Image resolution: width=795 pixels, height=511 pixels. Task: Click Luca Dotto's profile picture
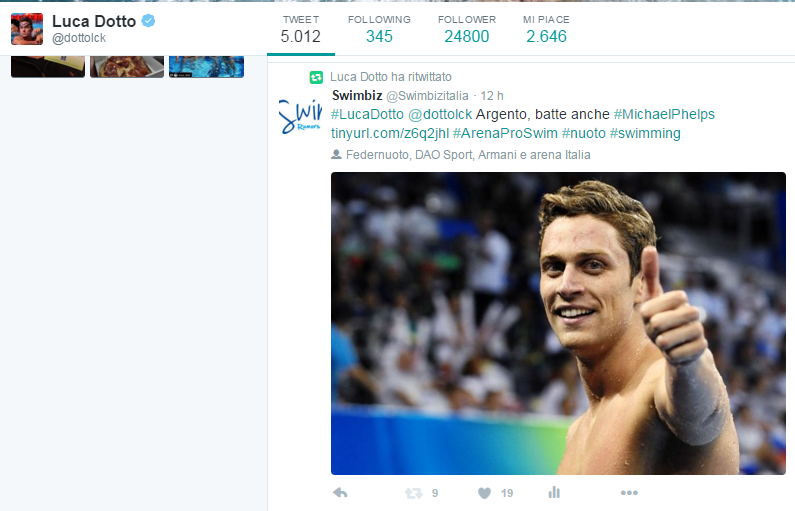27,29
